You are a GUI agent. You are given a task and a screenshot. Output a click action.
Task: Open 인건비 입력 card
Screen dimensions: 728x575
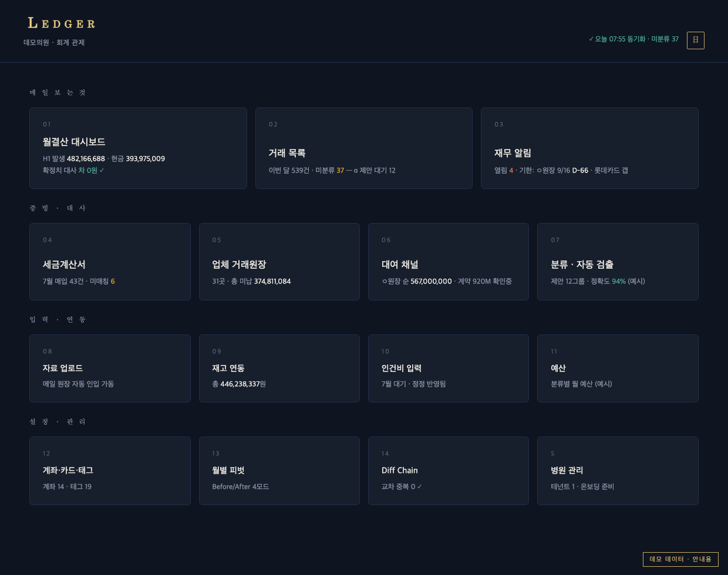[x=449, y=368]
